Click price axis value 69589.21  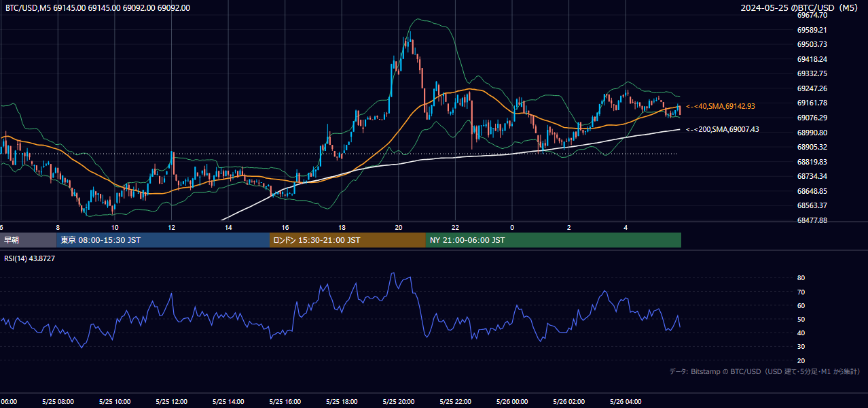point(812,30)
